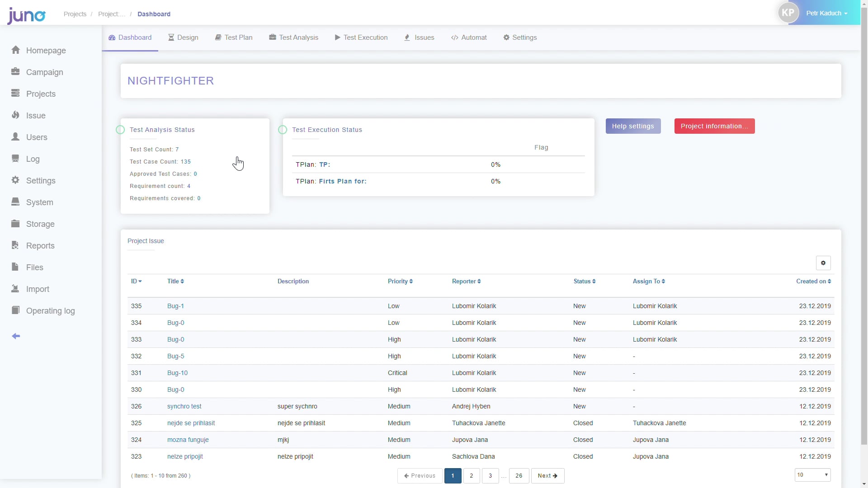
Task: Click the Storage folder icon
Action: [x=16, y=224]
